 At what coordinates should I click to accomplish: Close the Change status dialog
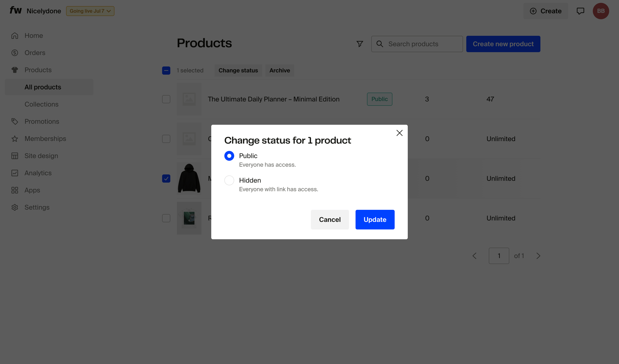point(399,133)
